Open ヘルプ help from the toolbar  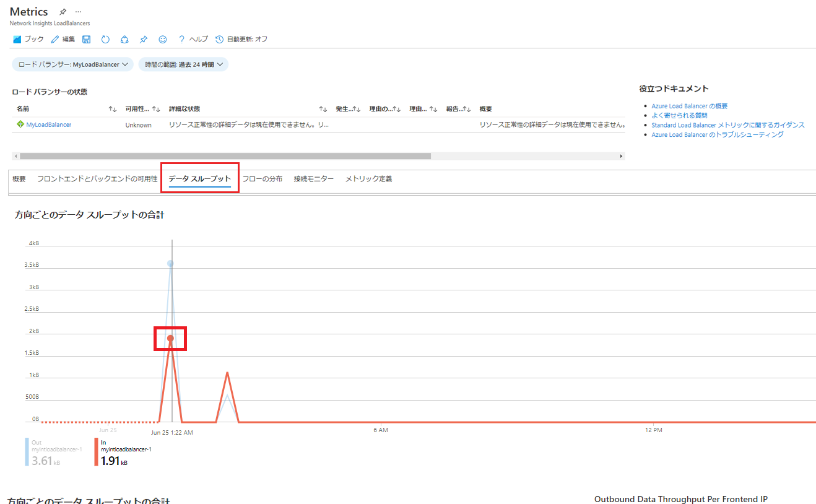click(x=193, y=39)
